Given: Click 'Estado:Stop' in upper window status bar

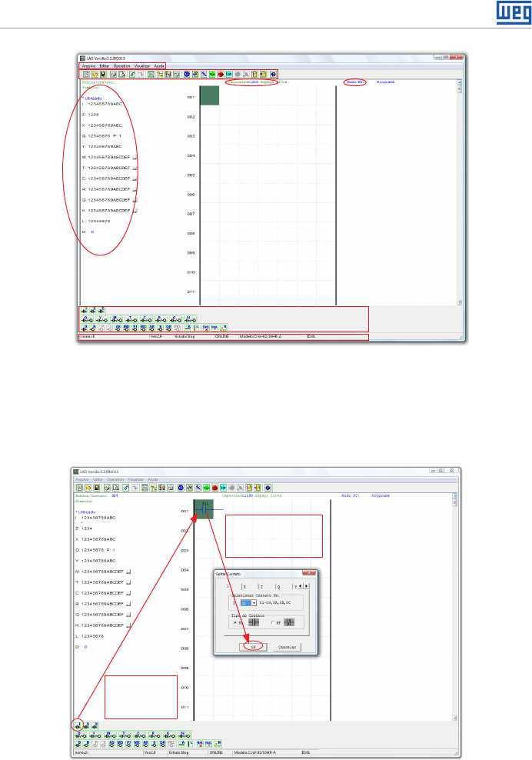Looking at the screenshot, I should click(x=185, y=336).
